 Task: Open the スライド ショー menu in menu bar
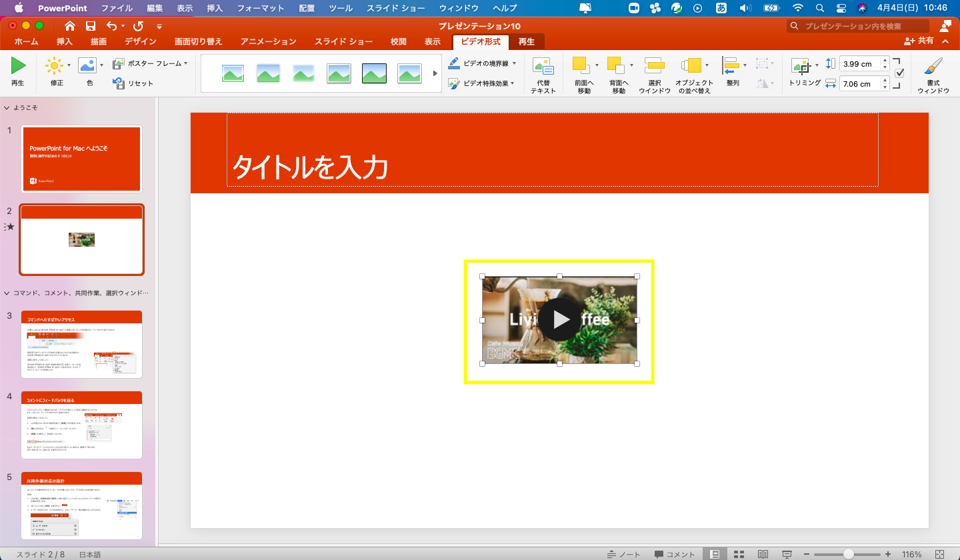396,8
